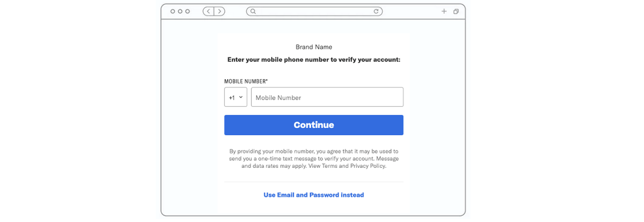Click the magnifier icon in address bar

(x=253, y=12)
